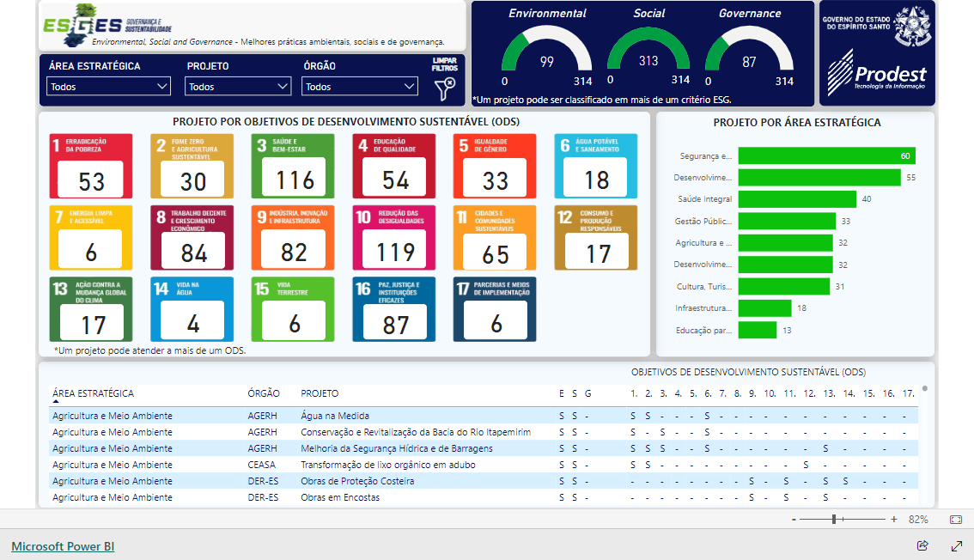Open the Microsoft Power BI link

click(63, 546)
